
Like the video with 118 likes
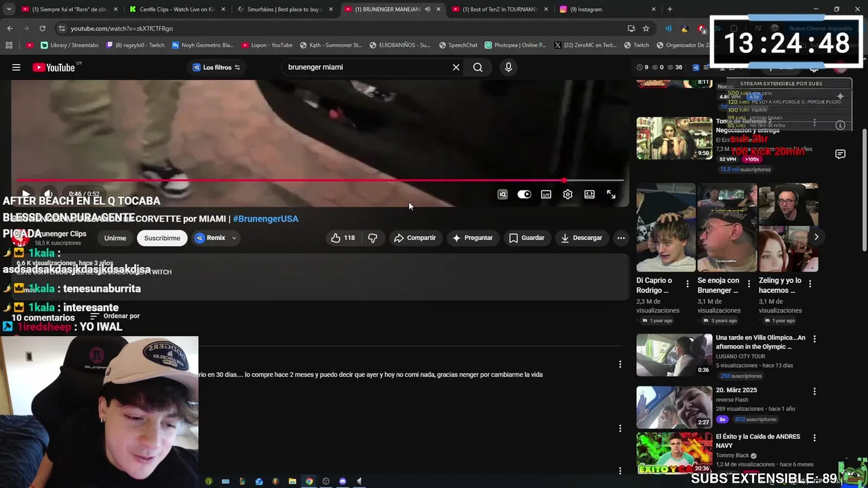[x=343, y=238]
